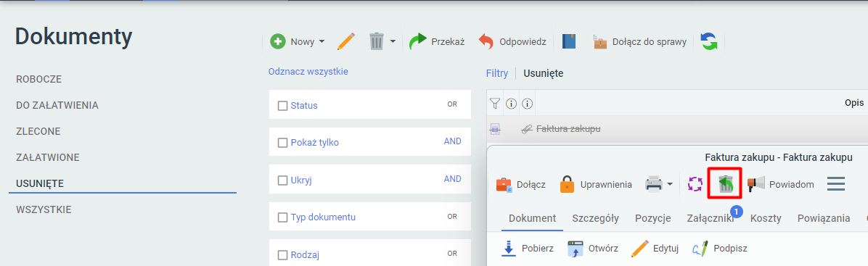
Task: Click the Opis column header
Action: pyautogui.click(x=854, y=104)
